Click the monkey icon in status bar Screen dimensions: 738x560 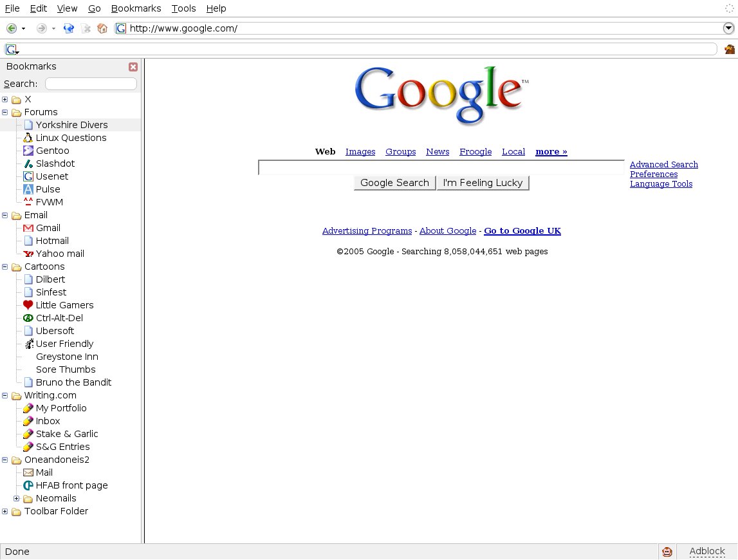coord(667,552)
